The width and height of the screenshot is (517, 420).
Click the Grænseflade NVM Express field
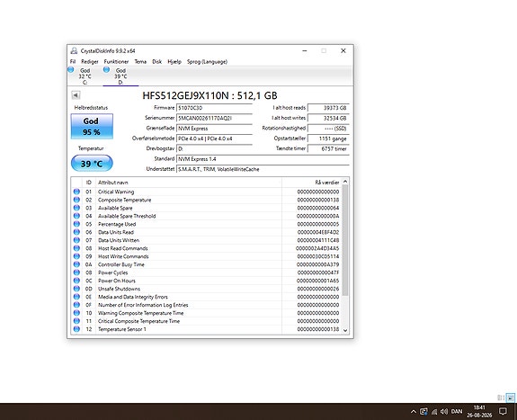(x=214, y=129)
